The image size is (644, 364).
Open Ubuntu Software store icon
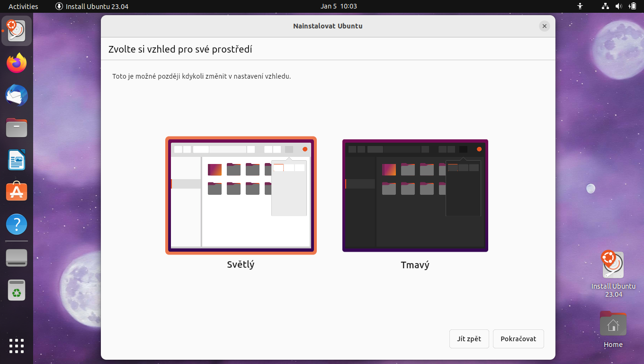17,191
